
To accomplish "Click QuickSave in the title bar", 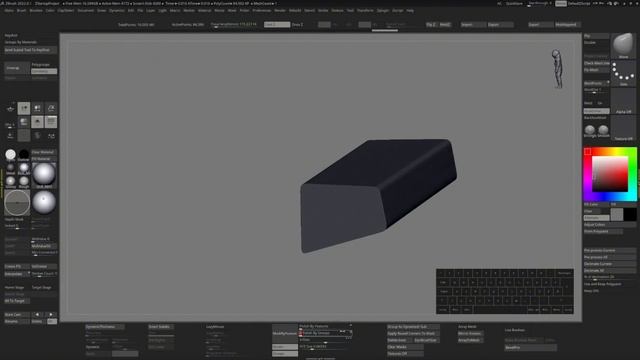I will point(514,3).
